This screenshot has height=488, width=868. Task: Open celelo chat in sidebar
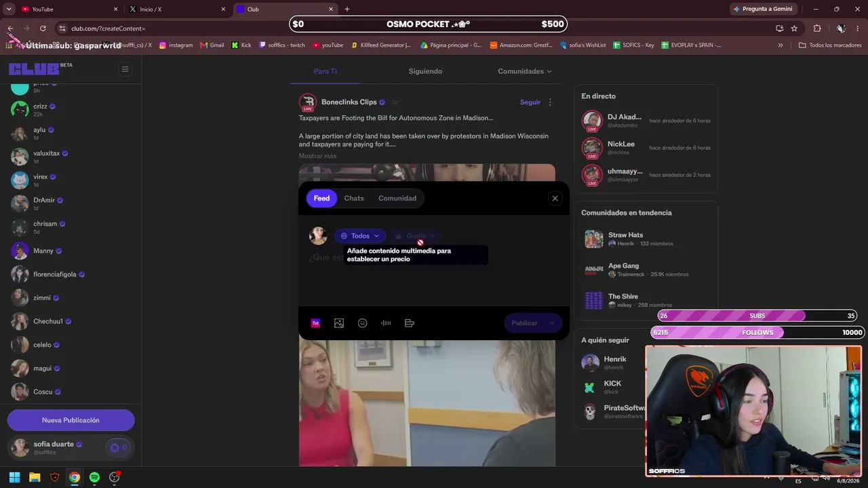tap(71, 345)
